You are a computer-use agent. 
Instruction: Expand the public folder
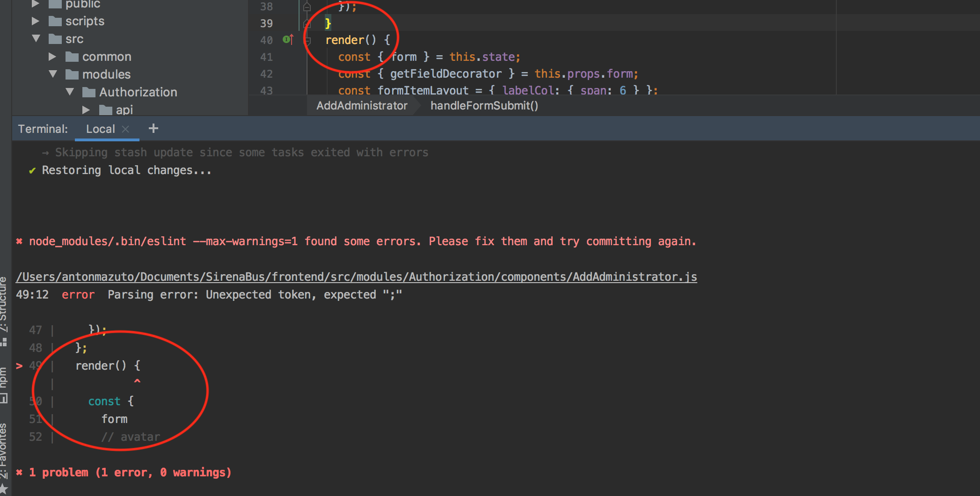pos(35,4)
